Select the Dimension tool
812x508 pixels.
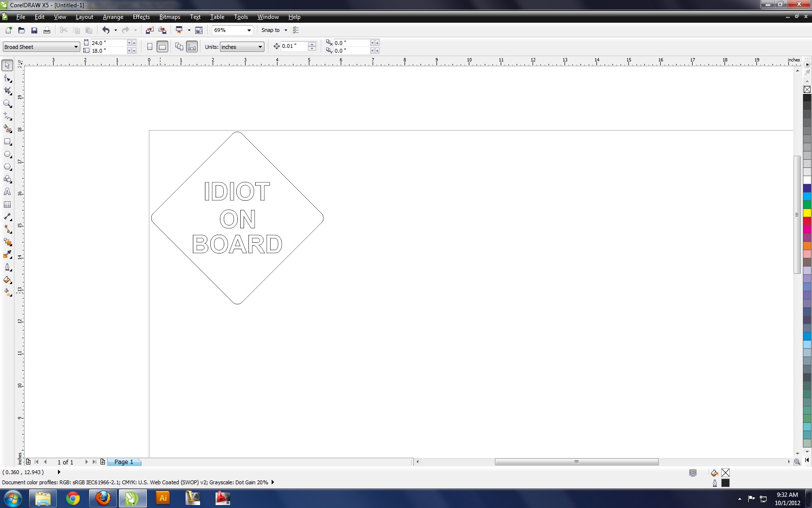[7, 217]
